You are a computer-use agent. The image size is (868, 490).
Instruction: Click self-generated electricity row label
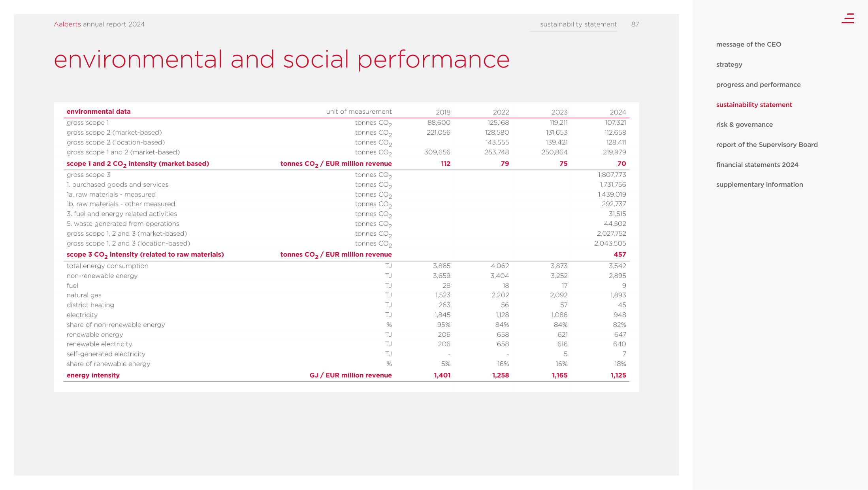click(106, 354)
